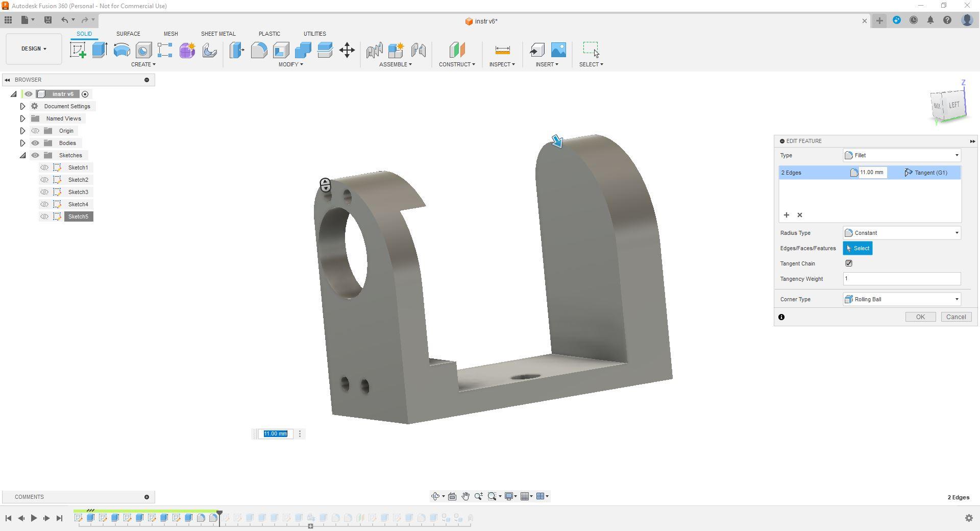
Task: Play the timeline
Action: tap(34, 518)
